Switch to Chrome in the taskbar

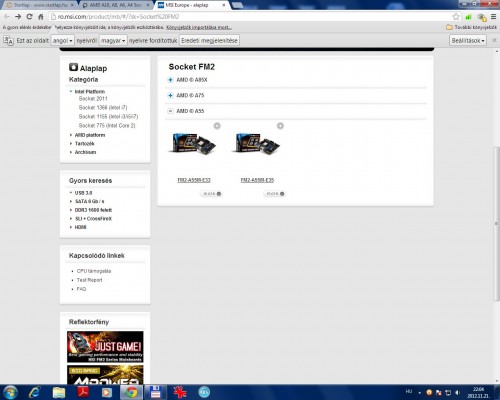coord(131,392)
